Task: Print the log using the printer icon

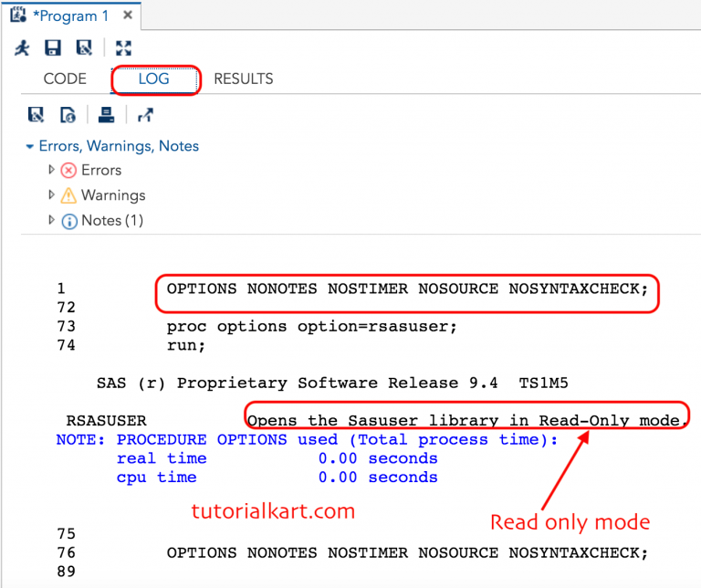Action: pyautogui.click(x=106, y=114)
